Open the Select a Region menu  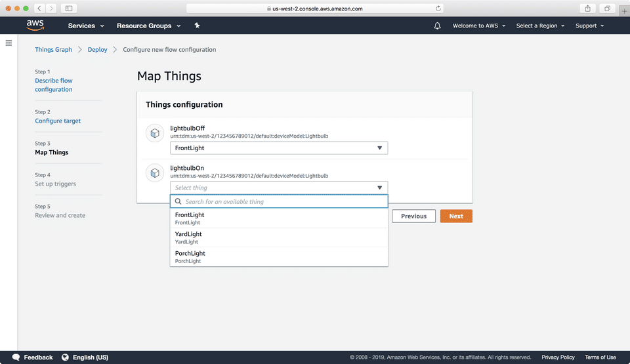coord(540,26)
